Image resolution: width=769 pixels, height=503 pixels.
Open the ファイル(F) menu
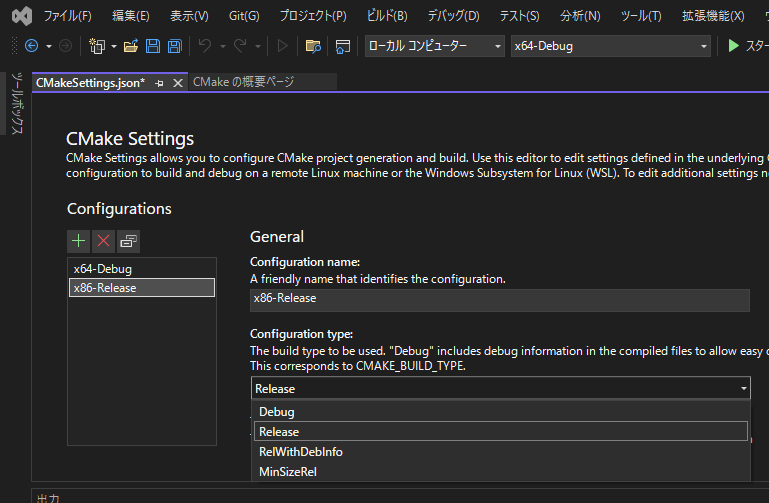pos(68,16)
